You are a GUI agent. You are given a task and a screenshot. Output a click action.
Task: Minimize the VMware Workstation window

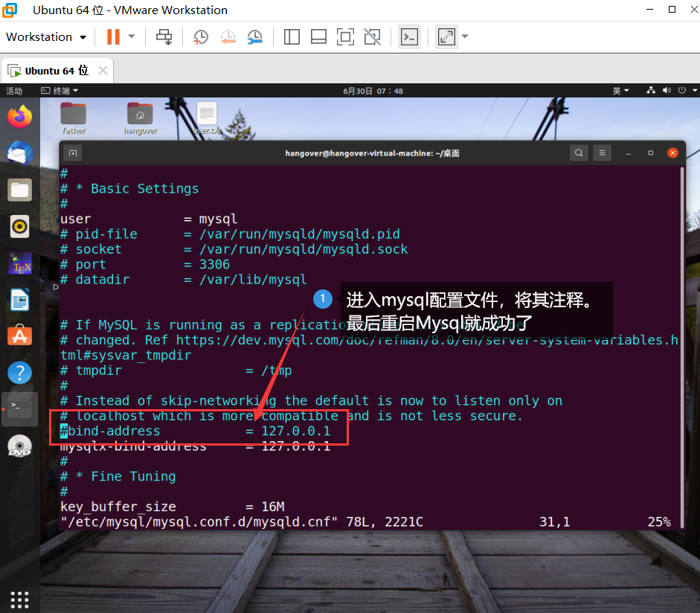click(650, 10)
